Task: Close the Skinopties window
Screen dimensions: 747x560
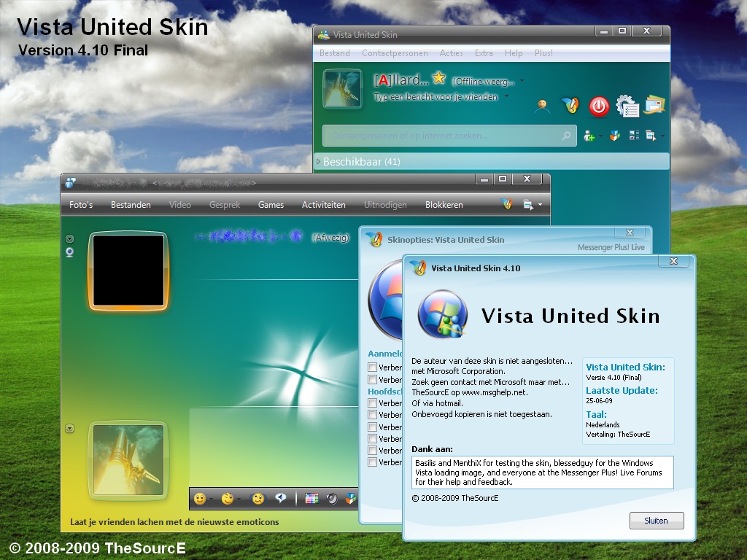Action: [x=630, y=233]
